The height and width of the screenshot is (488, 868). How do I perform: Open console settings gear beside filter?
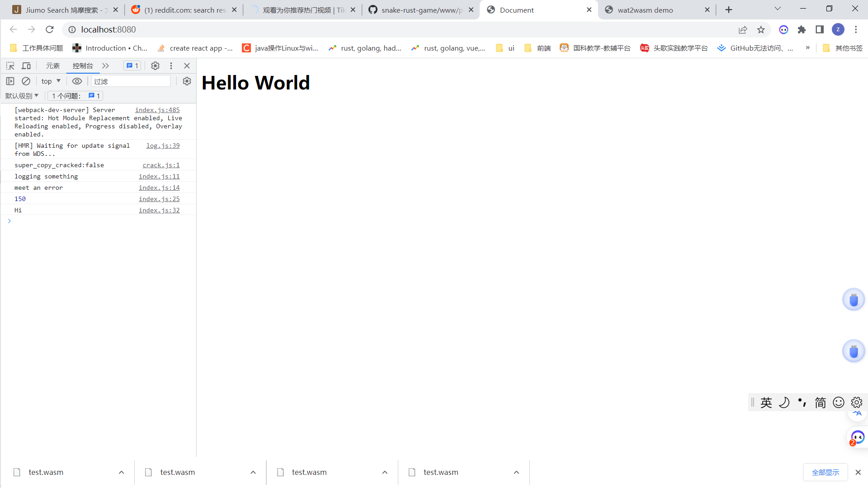[x=187, y=81]
